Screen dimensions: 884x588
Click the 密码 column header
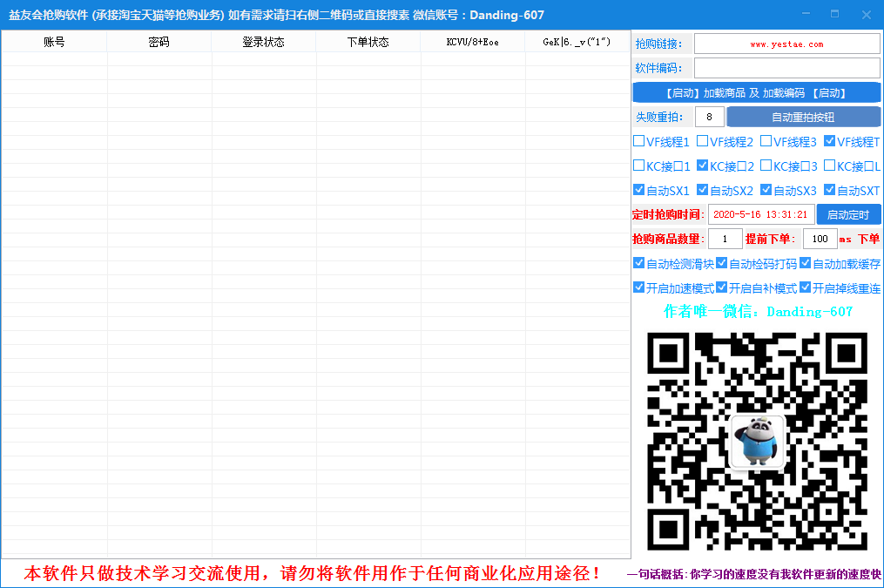[159, 42]
